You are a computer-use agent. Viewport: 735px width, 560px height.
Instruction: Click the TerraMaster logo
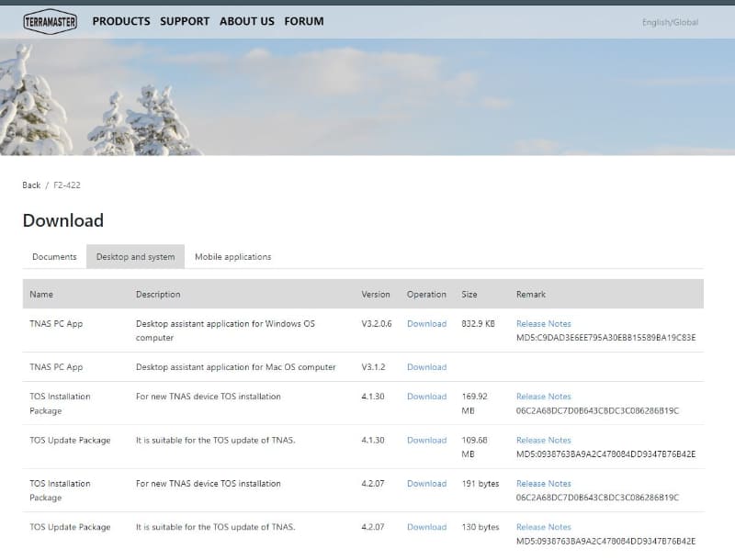tap(51, 20)
